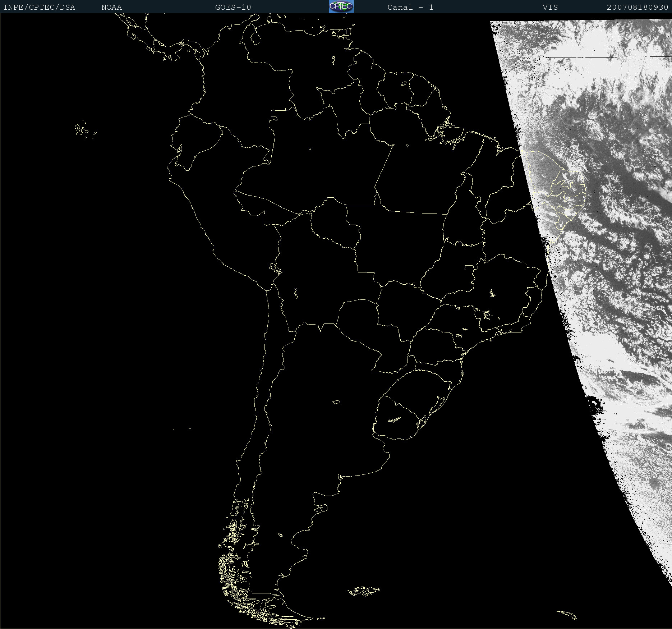Select the INPE/CPTEC/DSA header label
This screenshot has height=629, width=672.
click(39, 7)
